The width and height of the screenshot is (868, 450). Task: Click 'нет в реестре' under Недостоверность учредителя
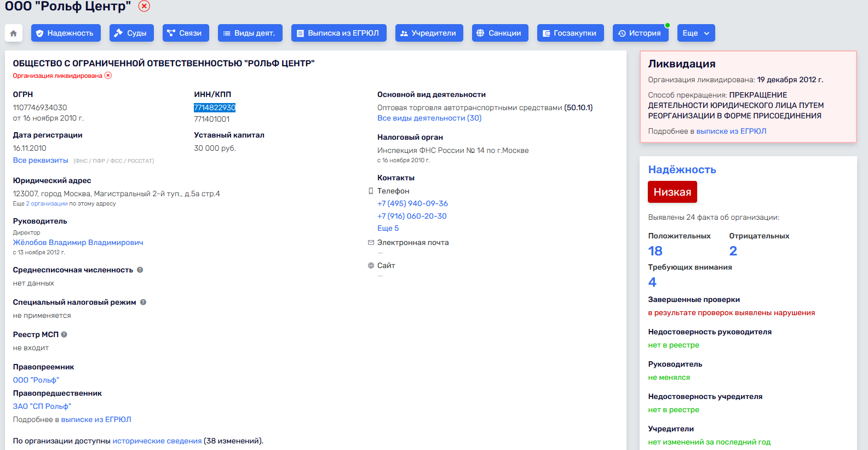click(x=674, y=410)
